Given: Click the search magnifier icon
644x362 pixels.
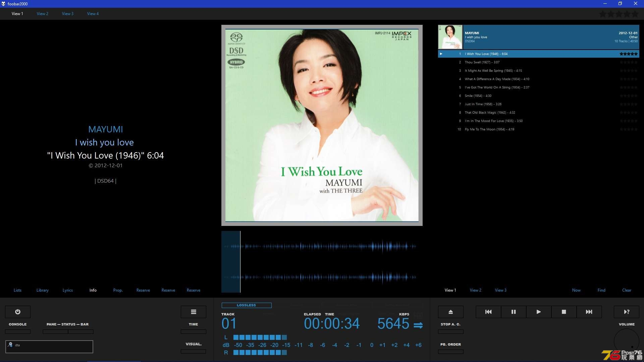Looking at the screenshot, I should (10, 345).
